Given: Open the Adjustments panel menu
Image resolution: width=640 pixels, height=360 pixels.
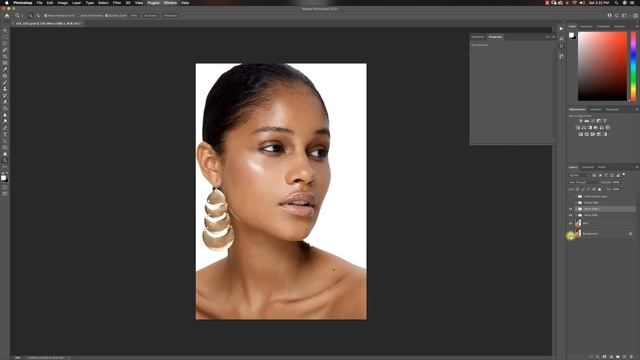Looking at the screenshot, I should pos(637,109).
